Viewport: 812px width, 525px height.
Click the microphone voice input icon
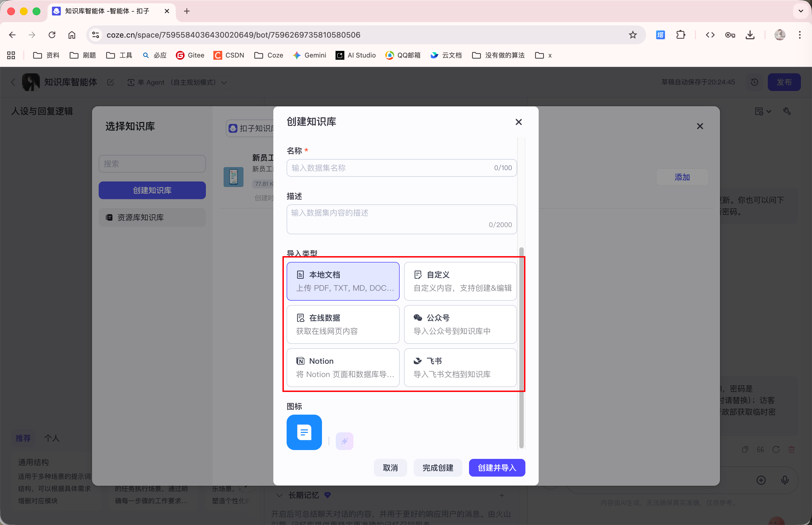pyautogui.click(x=784, y=480)
